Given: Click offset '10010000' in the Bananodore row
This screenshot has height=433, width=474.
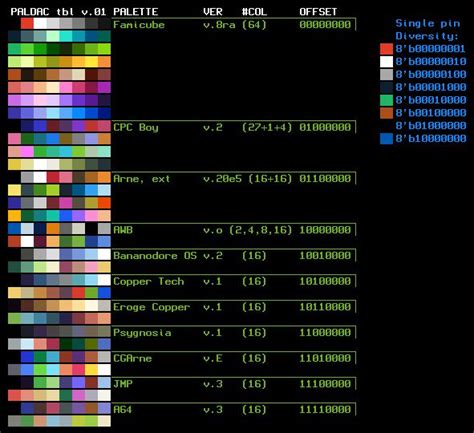Looking at the screenshot, I should tap(325, 256).
